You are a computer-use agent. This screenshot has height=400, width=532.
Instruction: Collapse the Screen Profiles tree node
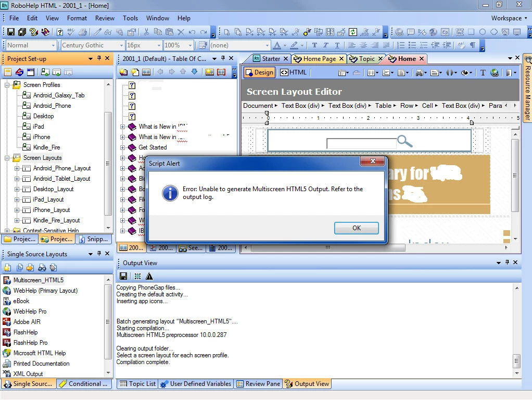[x=7, y=85]
